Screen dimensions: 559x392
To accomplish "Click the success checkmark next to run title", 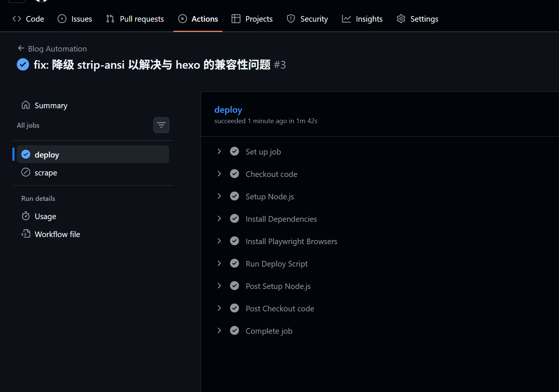I will 23,65.
